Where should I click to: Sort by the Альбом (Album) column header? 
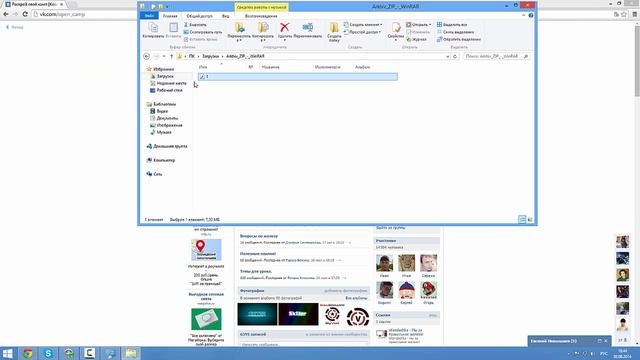[x=362, y=67]
